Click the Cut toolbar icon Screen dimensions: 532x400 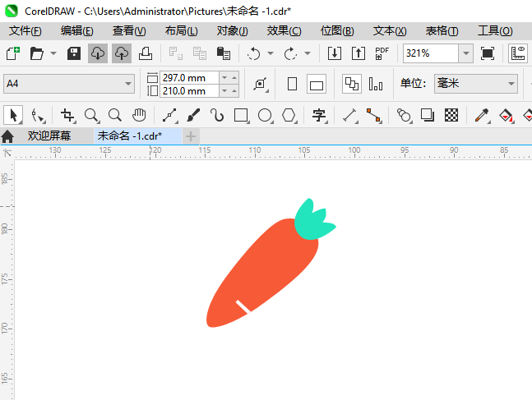point(176,53)
